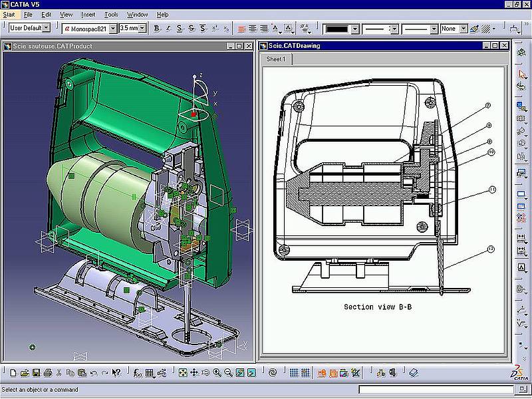Align text center
The height and width of the screenshot is (399, 532).
tap(253, 29)
